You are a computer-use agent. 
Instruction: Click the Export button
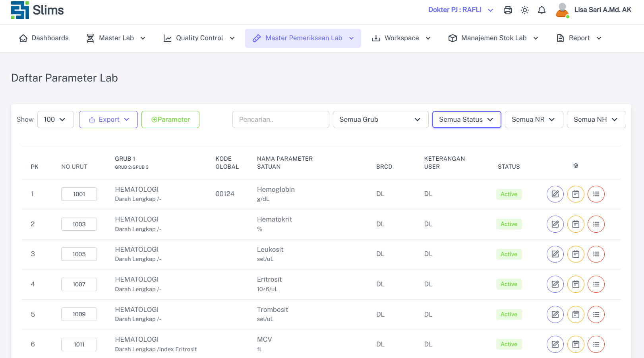pyautogui.click(x=108, y=120)
